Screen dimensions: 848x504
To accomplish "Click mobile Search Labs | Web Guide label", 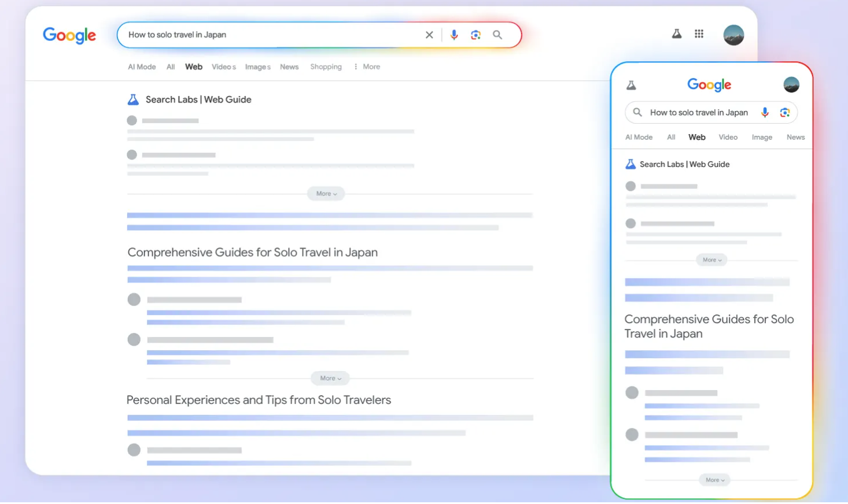I will click(684, 164).
